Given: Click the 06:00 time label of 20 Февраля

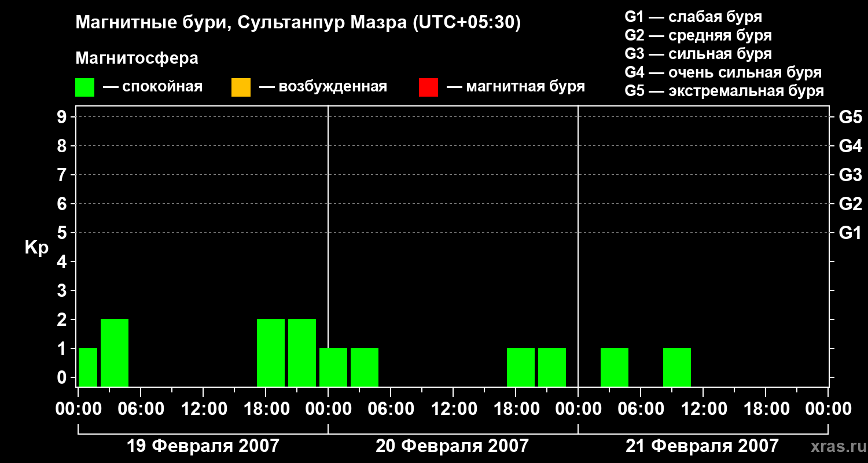Looking at the screenshot, I should [x=391, y=409].
